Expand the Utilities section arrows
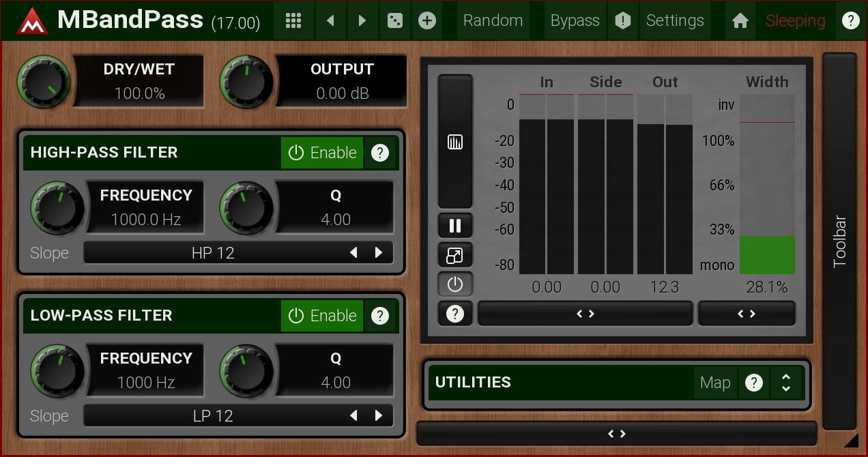This screenshot has height=457, width=868. [x=786, y=383]
